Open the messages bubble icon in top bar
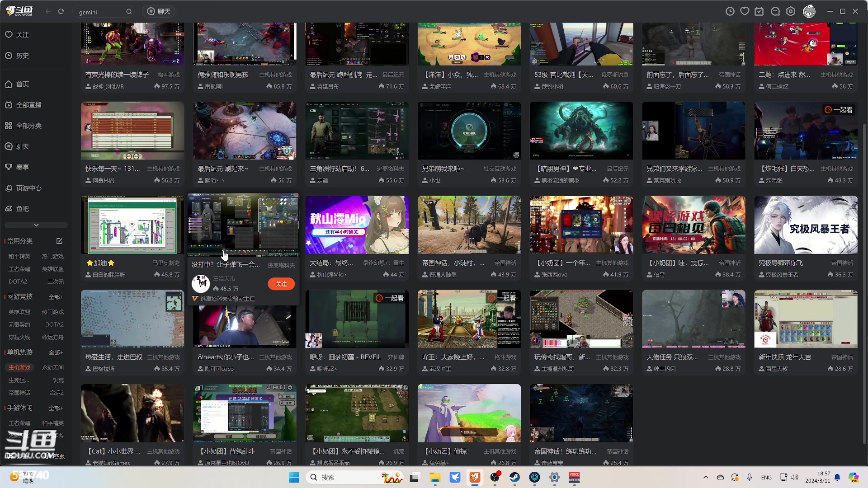This screenshot has width=868, height=488. click(775, 12)
